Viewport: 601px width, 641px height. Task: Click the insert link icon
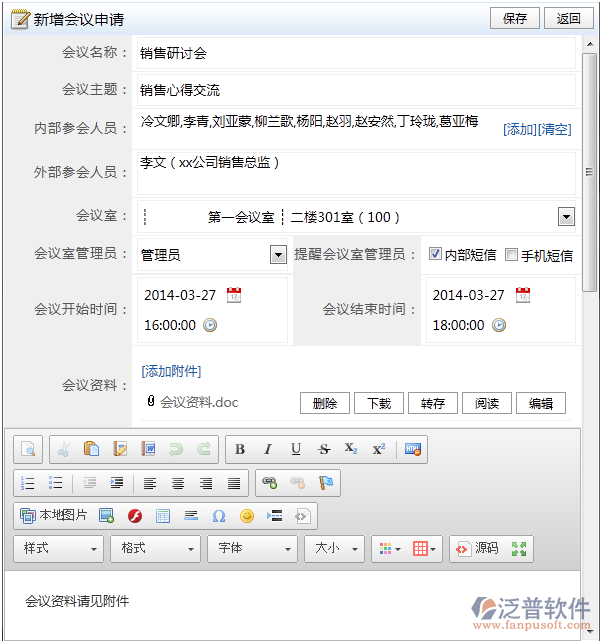(269, 483)
